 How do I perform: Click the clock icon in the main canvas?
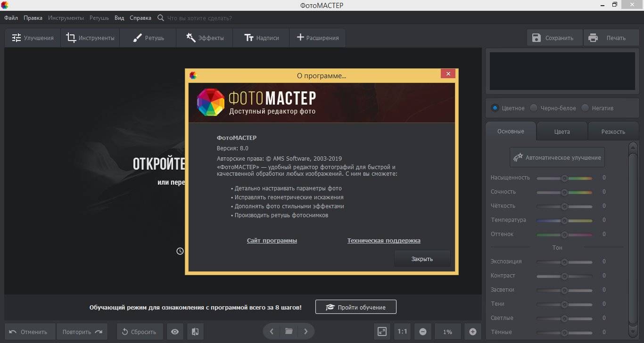tap(180, 251)
